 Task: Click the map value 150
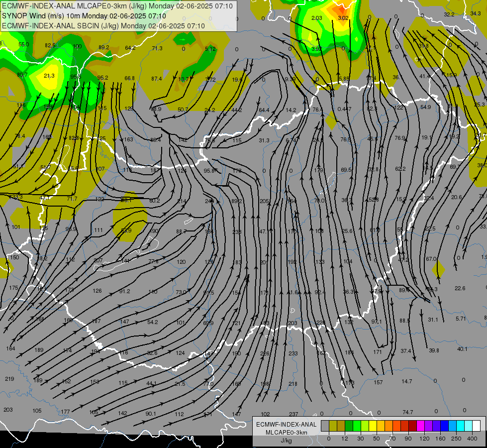(x=14, y=257)
